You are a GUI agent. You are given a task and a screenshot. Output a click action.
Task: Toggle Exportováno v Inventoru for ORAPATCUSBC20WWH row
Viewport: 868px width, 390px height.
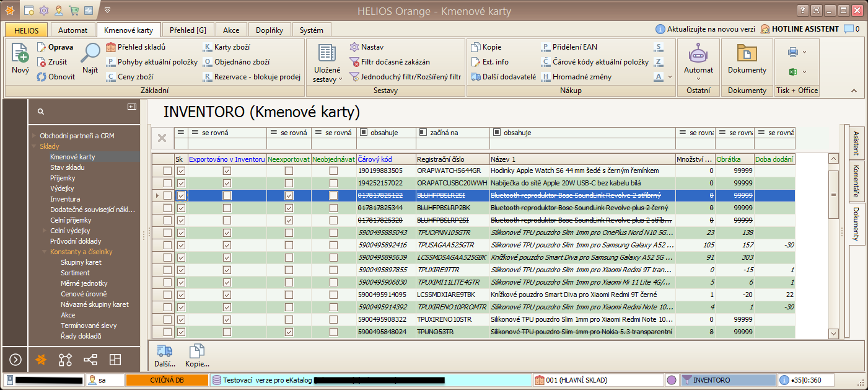[227, 183]
